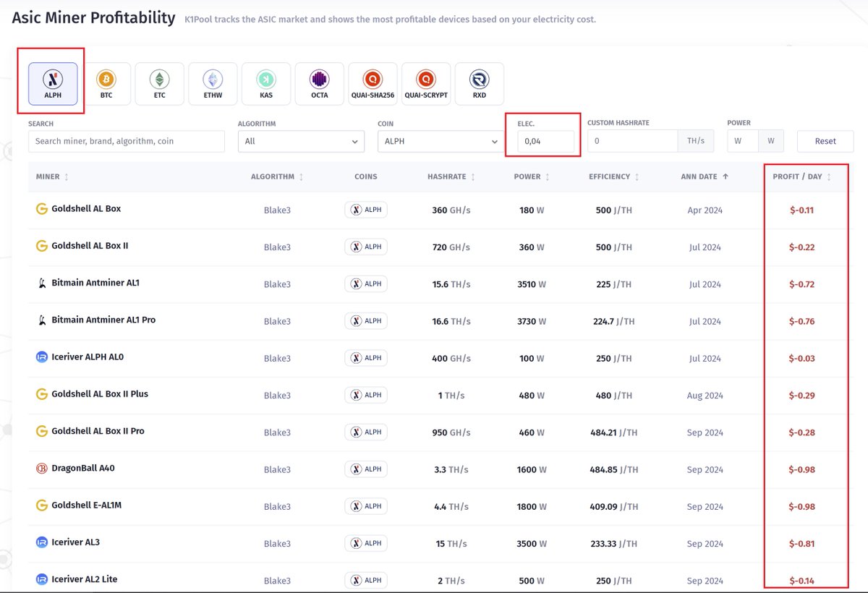Click the Iceriver AL3 brand icon
The image size is (868, 593).
(41, 542)
